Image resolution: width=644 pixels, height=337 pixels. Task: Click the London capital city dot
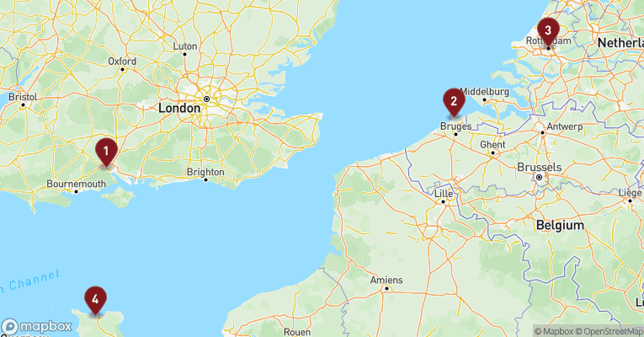pos(206,99)
